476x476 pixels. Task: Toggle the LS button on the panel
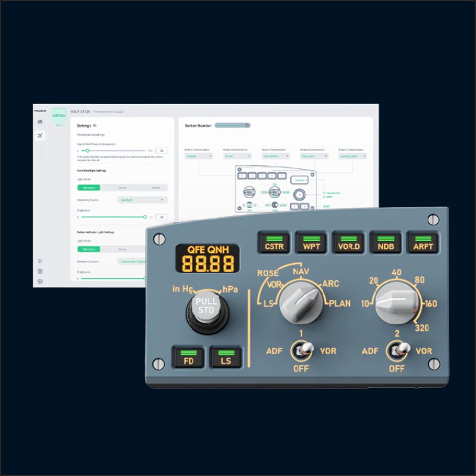226,356
